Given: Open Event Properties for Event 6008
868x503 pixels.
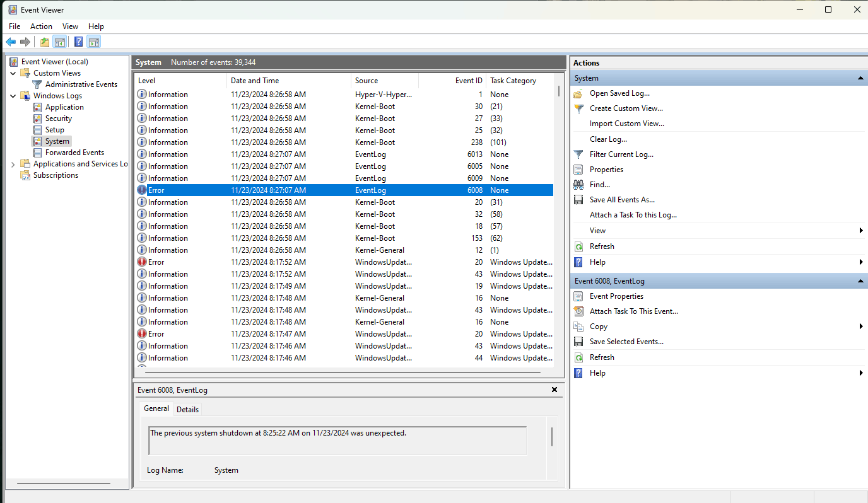Looking at the screenshot, I should [x=616, y=296].
